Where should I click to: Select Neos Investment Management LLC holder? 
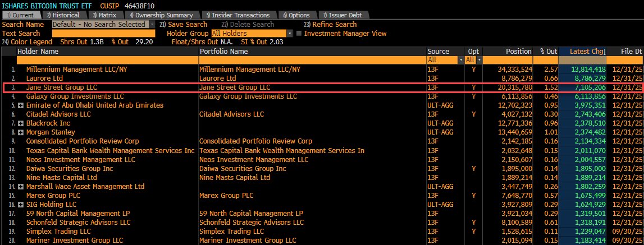(80, 160)
